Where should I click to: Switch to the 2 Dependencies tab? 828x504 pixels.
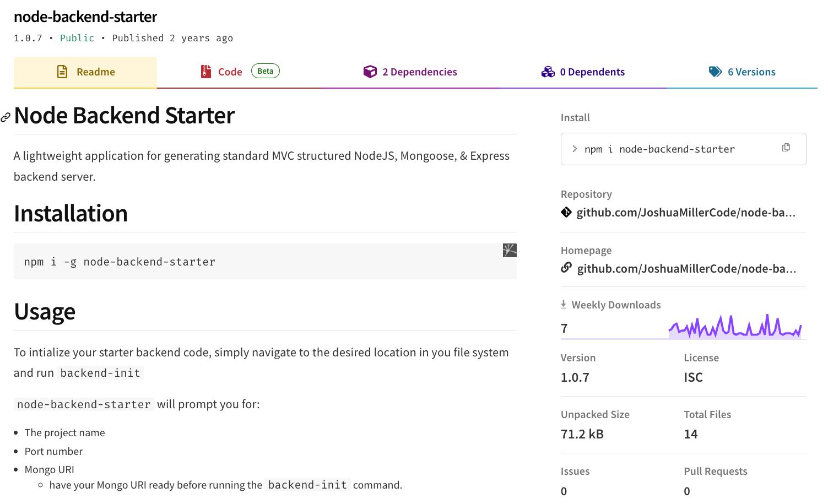point(419,72)
